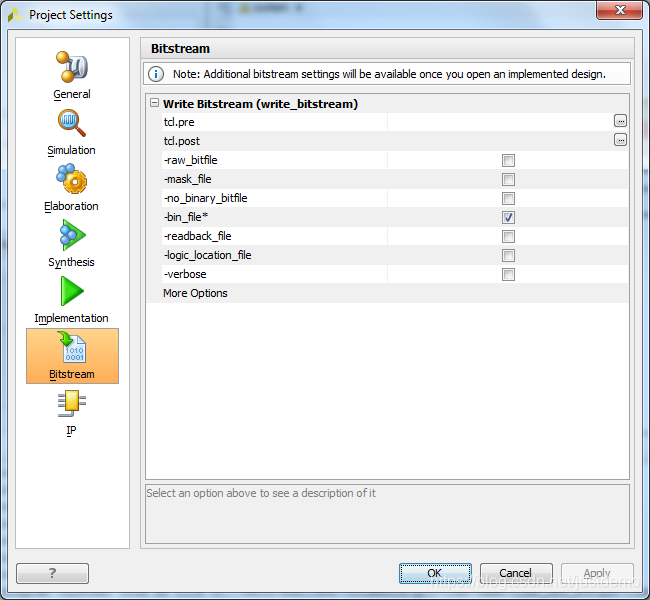Tick the -no_binary_bitfile option

508,199
